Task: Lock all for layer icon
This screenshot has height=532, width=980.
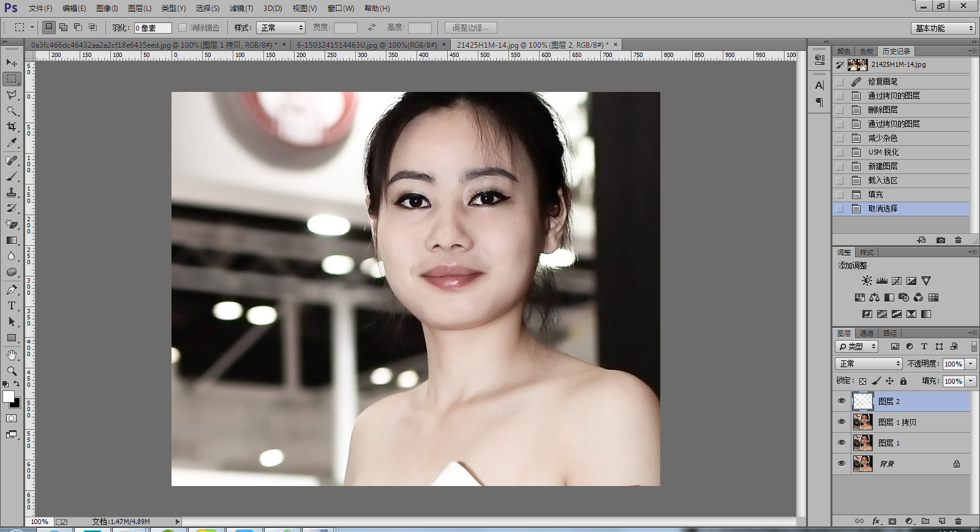Action: point(903,381)
